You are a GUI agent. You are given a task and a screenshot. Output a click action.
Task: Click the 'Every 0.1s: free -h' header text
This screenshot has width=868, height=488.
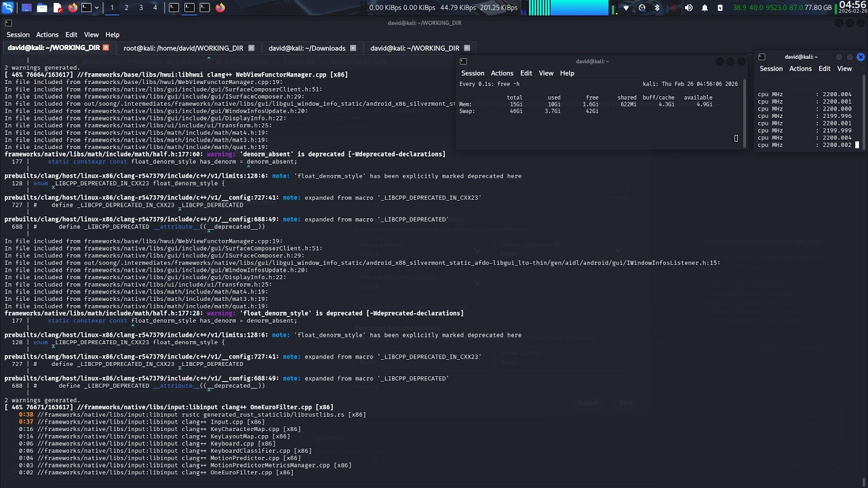pos(490,84)
